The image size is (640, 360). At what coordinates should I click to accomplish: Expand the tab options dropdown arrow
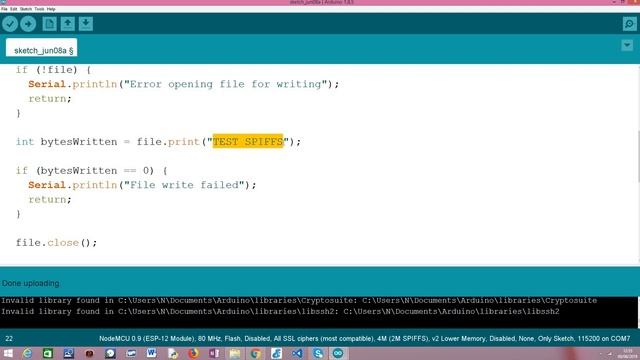click(627, 45)
